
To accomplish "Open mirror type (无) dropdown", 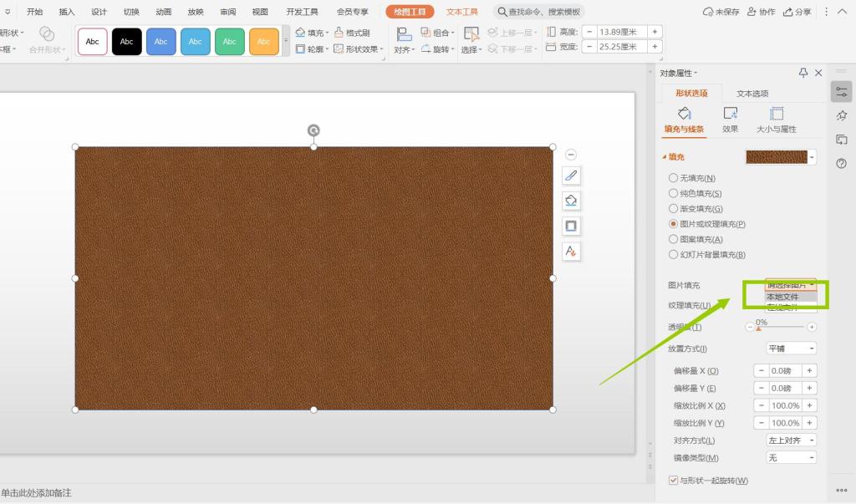I will [x=791, y=457].
